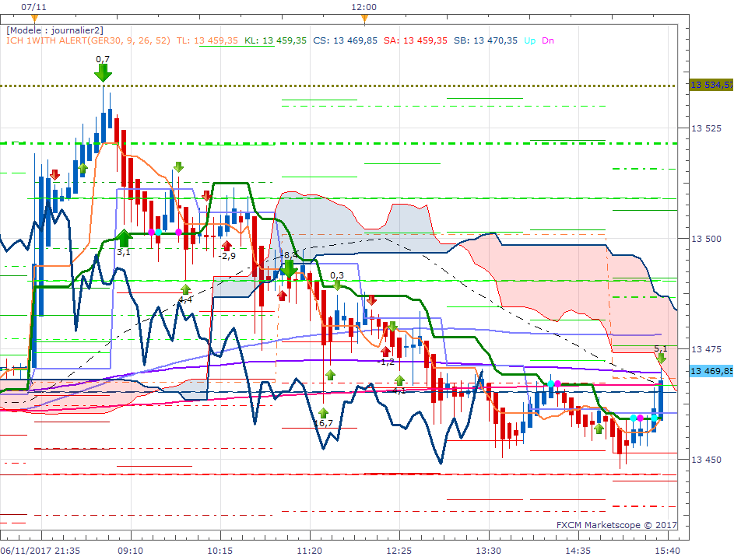Click the 14:35 time axis label
Image resolution: width=734 pixels, height=560 pixels.
[x=578, y=551]
